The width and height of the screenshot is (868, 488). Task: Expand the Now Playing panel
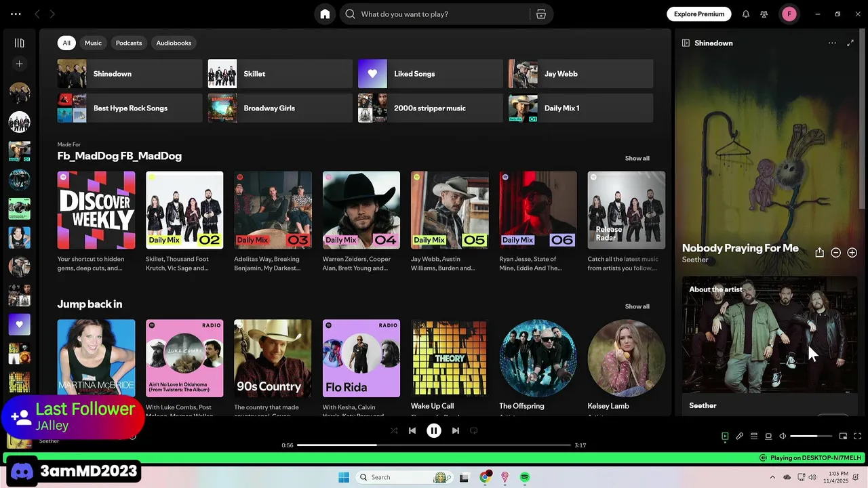pyautogui.click(x=850, y=43)
